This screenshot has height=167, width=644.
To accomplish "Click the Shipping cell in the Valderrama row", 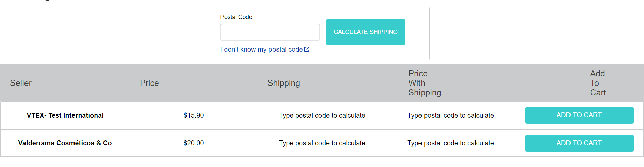I will tap(322, 143).
